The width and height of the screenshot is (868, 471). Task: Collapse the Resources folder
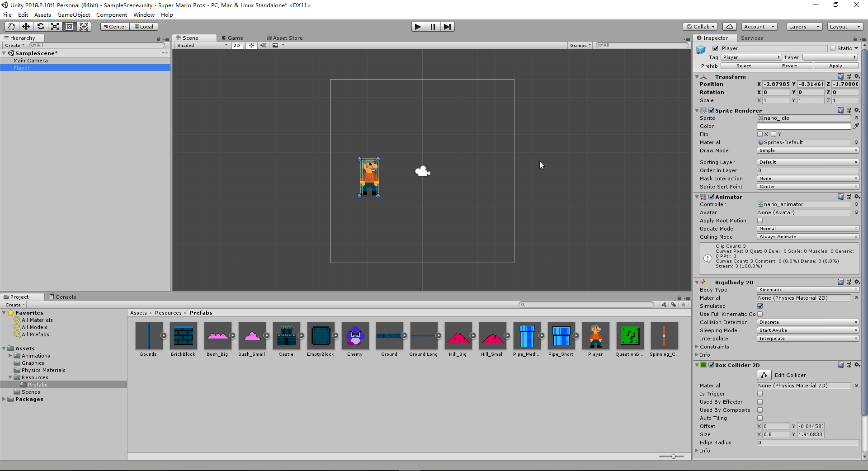pos(10,377)
